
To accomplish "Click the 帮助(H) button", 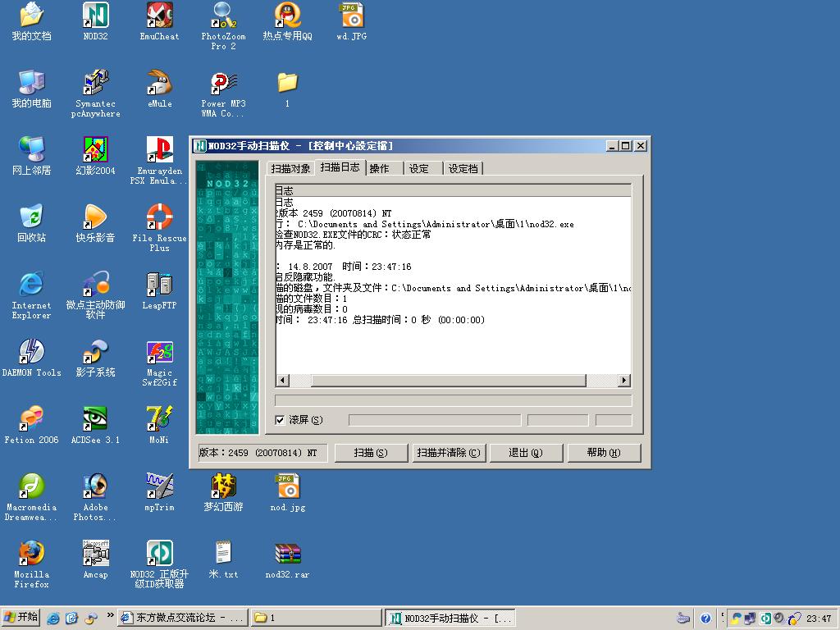I will coord(604,453).
